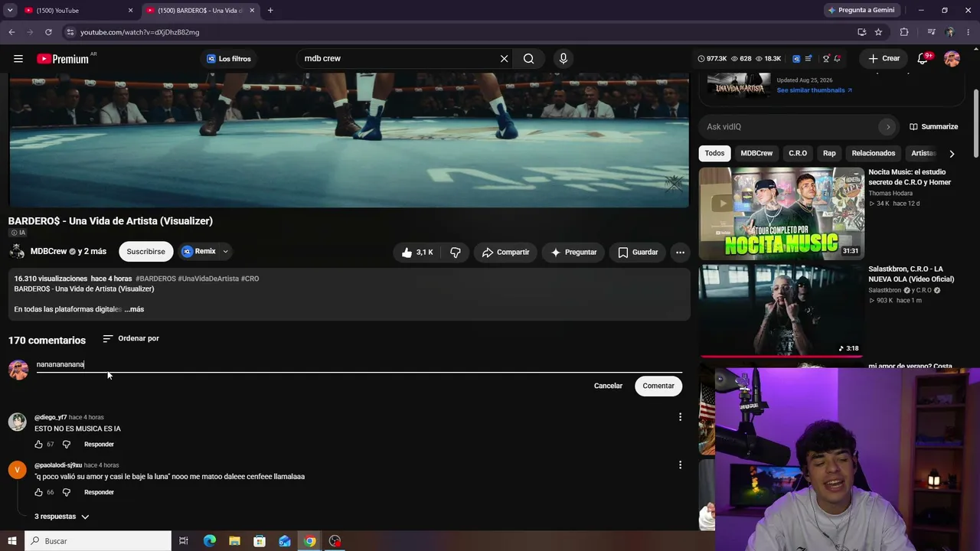Viewport: 980px width, 551px height.
Task: Select the 'Rap' filter chip
Action: 829,153
